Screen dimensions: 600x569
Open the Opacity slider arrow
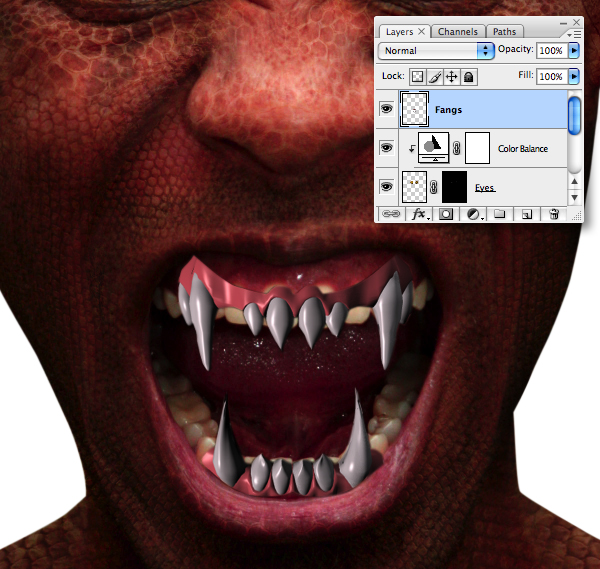tap(574, 50)
